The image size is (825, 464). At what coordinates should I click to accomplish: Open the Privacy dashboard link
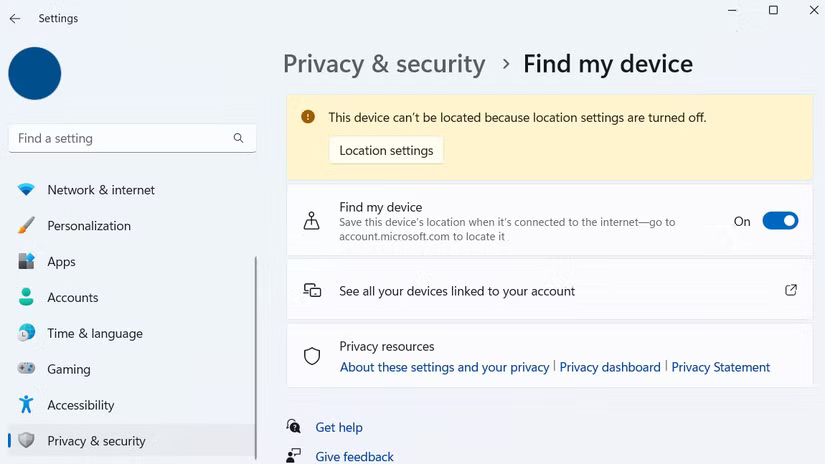click(x=610, y=367)
